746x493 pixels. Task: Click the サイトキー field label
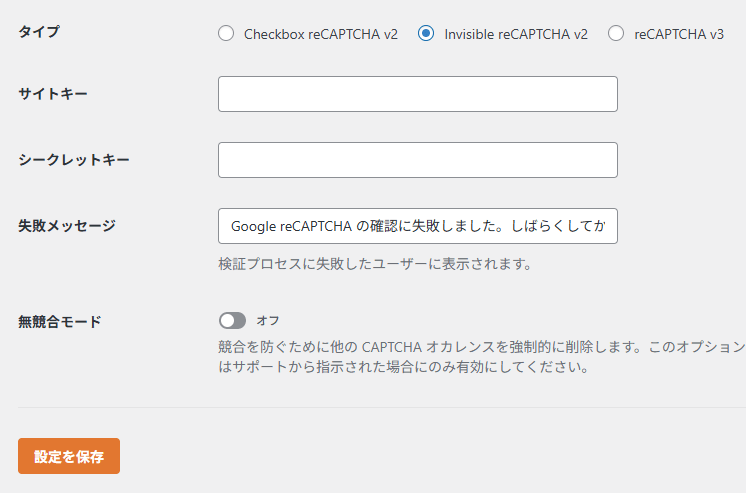coord(53,94)
